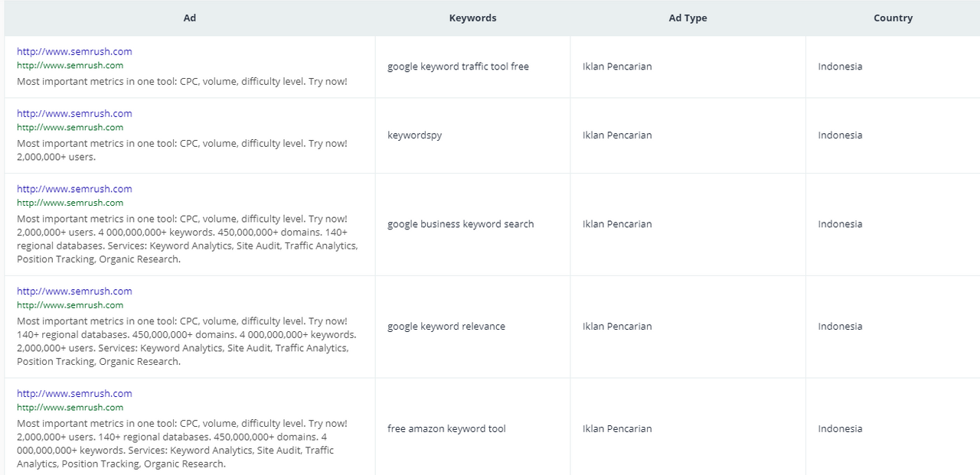This screenshot has width=980, height=475.
Task: Select the Ad column header
Action: (190, 18)
